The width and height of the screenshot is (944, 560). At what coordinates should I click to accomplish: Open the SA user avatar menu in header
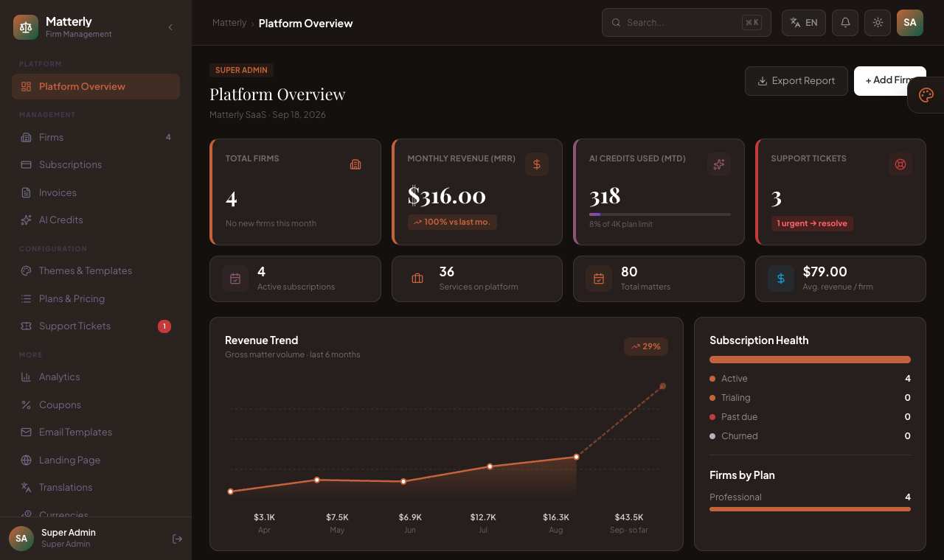coord(910,23)
